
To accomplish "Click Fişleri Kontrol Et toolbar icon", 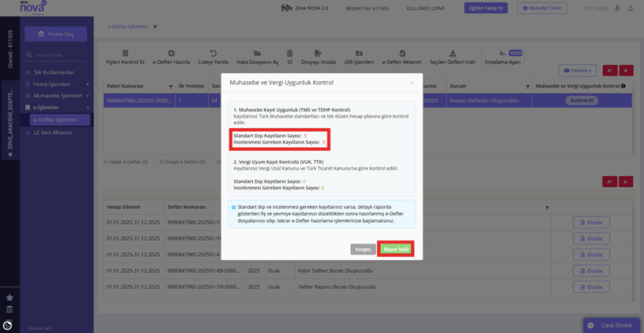I will coord(125,54).
